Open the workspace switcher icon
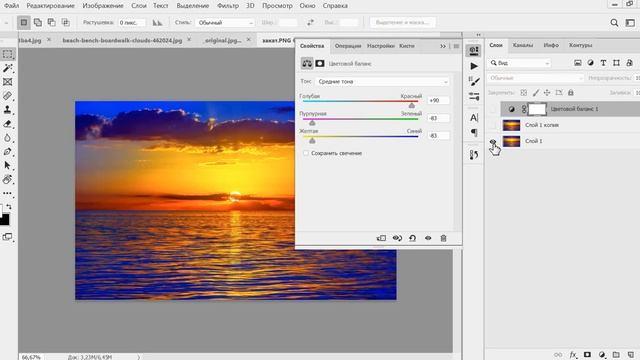The height and width of the screenshot is (360, 640). 630,23
